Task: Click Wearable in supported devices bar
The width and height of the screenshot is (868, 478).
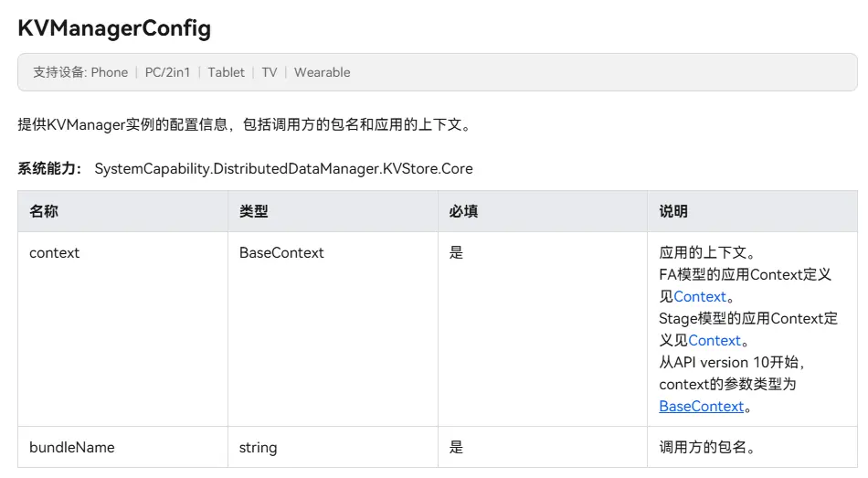Action: click(322, 72)
